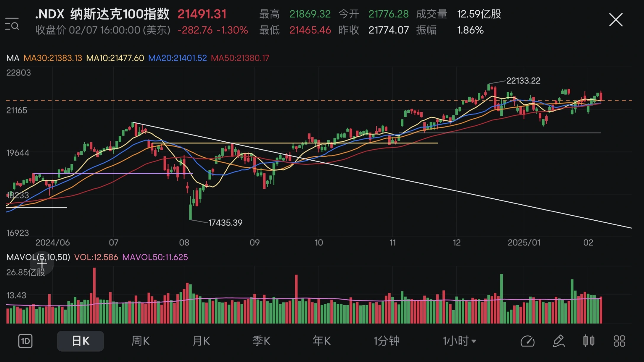Tap the 昨收 value 21774.07
The height and width of the screenshot is (362, 644).
(388, 30)
